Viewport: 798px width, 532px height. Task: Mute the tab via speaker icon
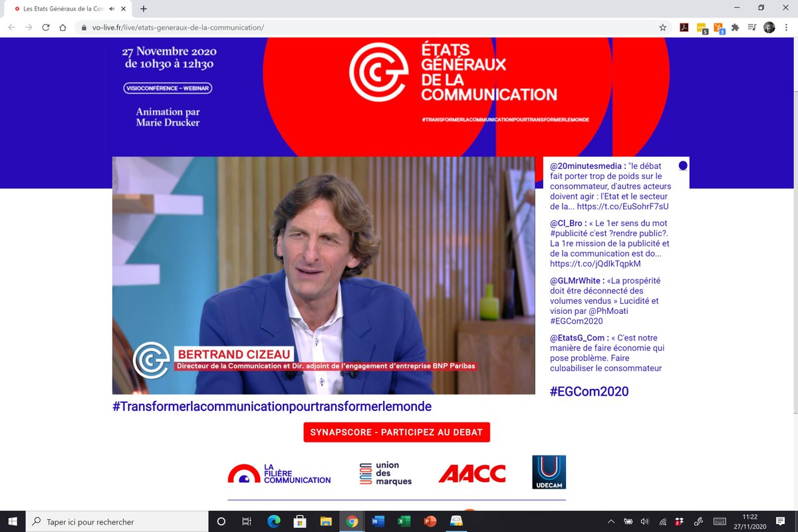pyautogui.click(x=111, y=9)
